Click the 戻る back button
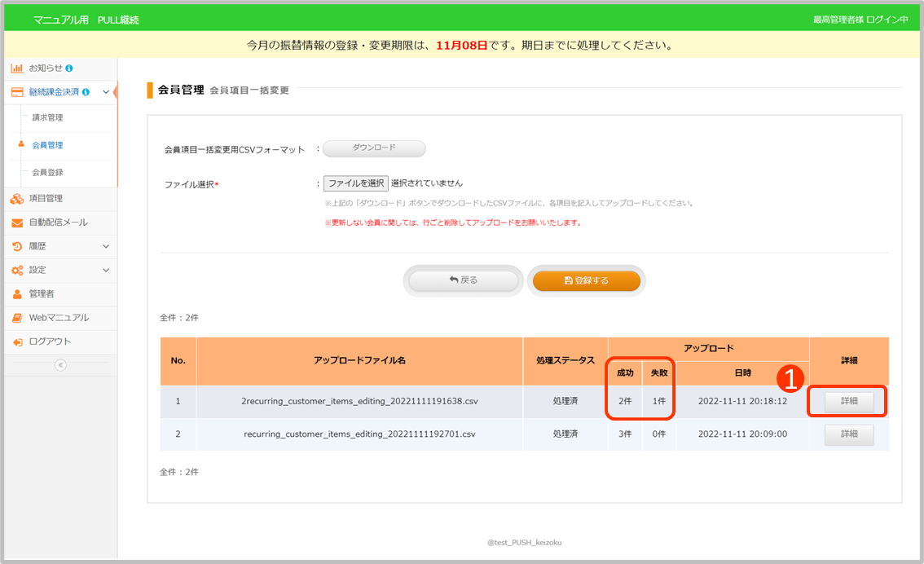924x564 pixels. 464,280
